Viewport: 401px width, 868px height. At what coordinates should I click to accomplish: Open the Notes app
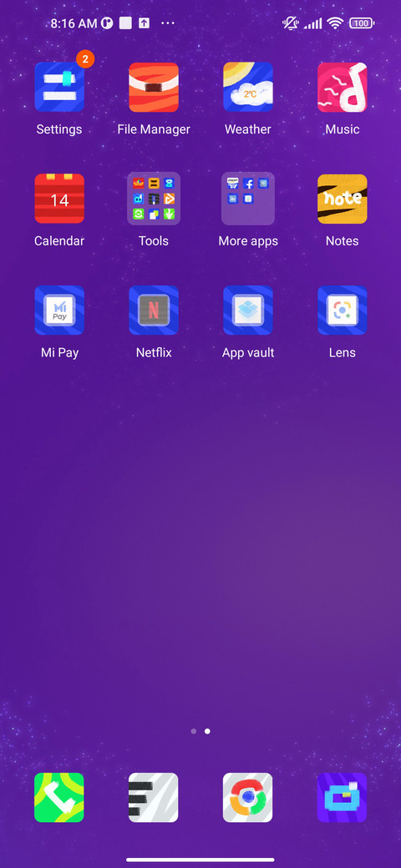click(x=342, y=199)
